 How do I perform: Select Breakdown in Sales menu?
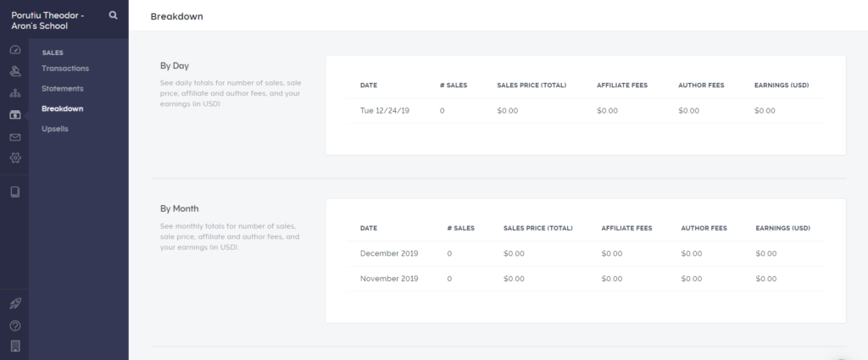coord(63,109)
